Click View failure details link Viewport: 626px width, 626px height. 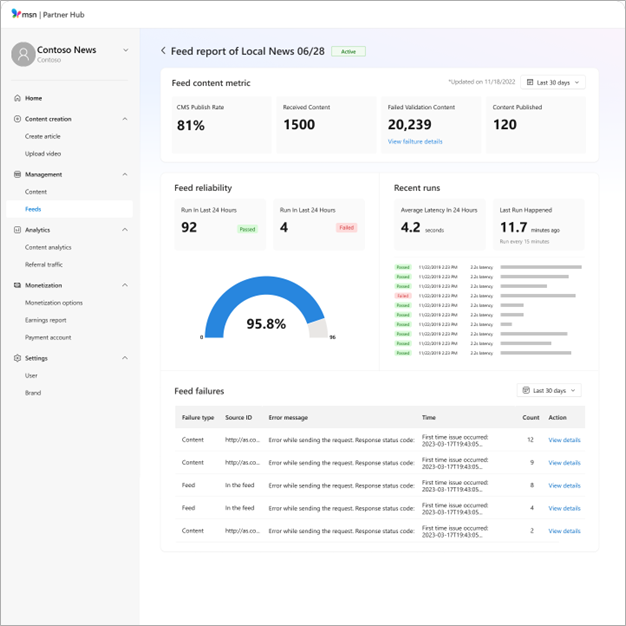pos(415,142)
